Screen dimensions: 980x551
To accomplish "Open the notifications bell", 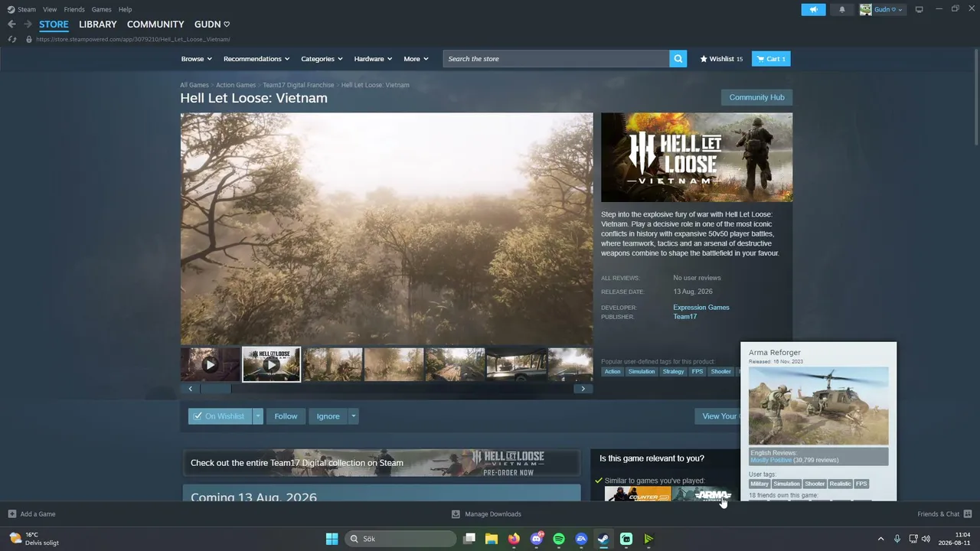I will pyautogui.click(x=842, y=9).
